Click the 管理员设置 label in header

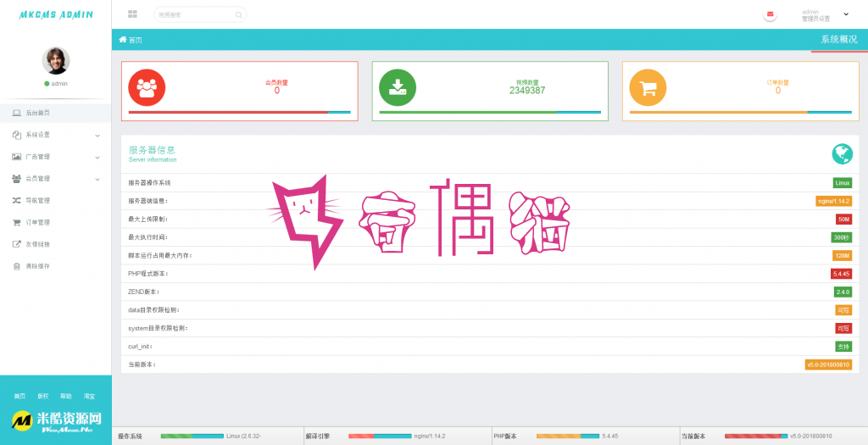pyautogui.click(x=816, y=19)
